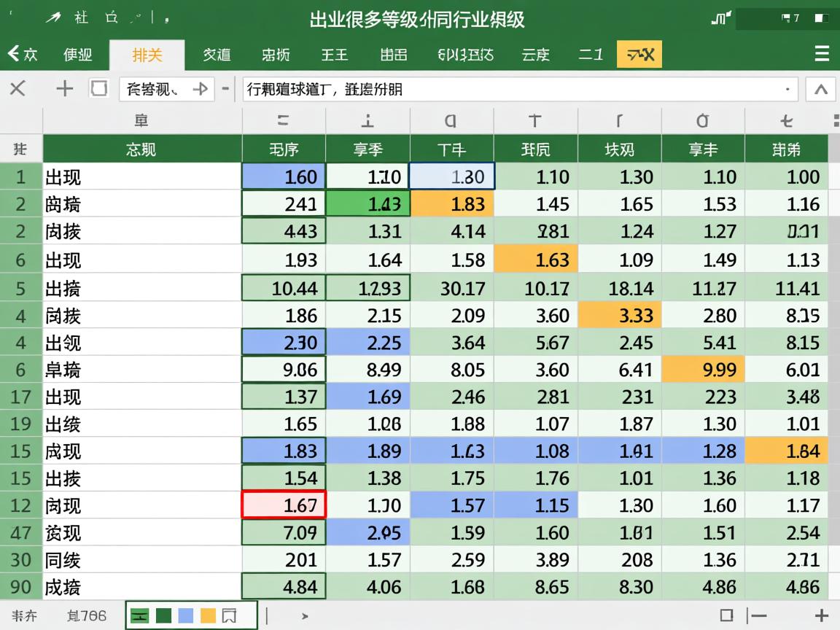Cancel cell editing with the X icon
The height and width of the screenshot is (630, 840).
16,89
